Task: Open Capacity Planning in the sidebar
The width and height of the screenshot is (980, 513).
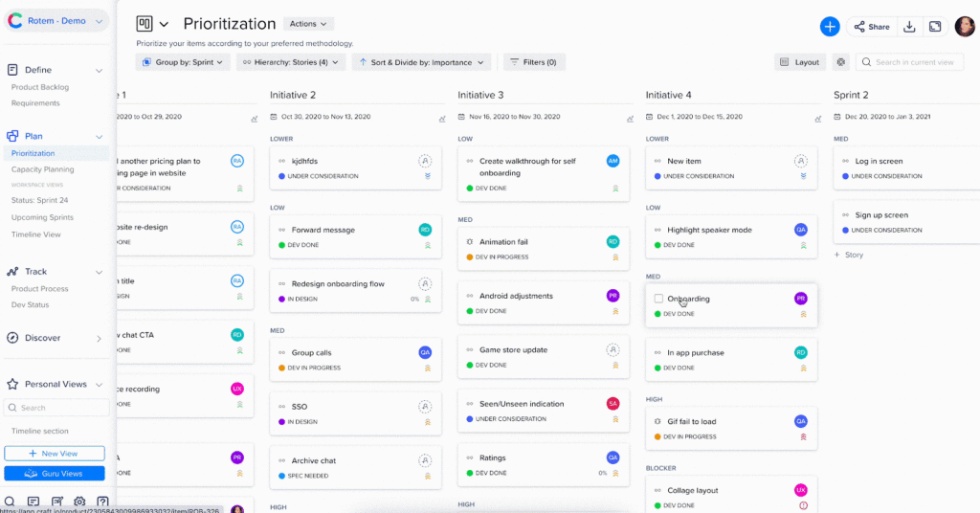Action: pyautogui.click(x=42, y=169)
